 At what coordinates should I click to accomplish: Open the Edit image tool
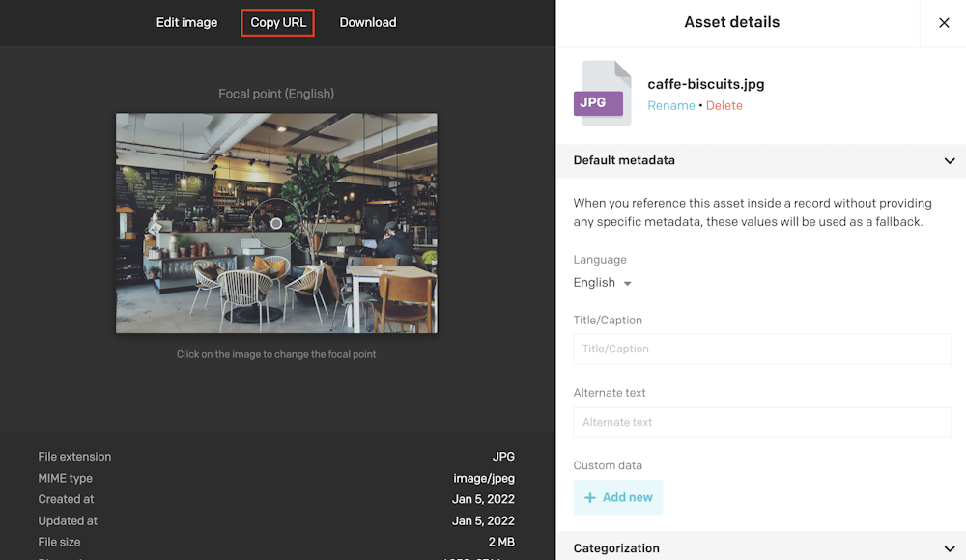click(x=186, y=22)
